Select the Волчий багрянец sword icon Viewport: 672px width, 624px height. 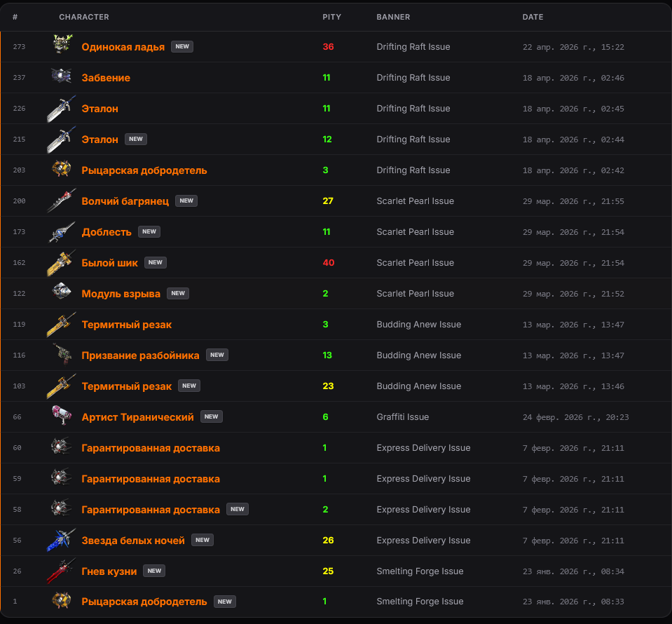click(x=61, y=201)
